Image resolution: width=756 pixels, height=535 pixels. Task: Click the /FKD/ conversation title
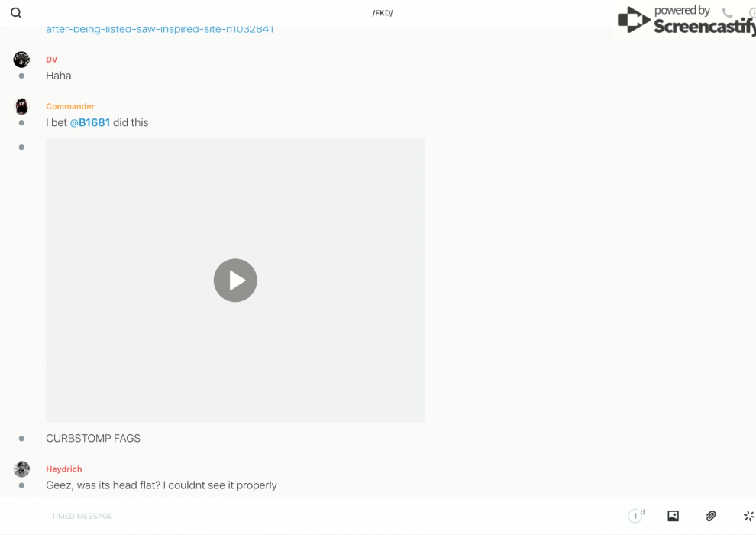pyautogui.click(x=383, y=13)
